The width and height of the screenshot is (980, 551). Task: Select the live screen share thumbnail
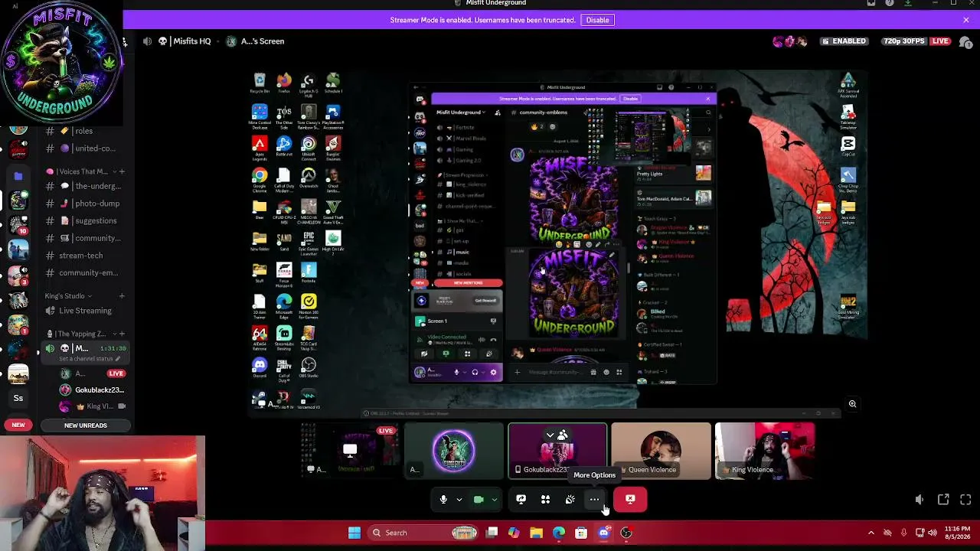coord(350,451)
